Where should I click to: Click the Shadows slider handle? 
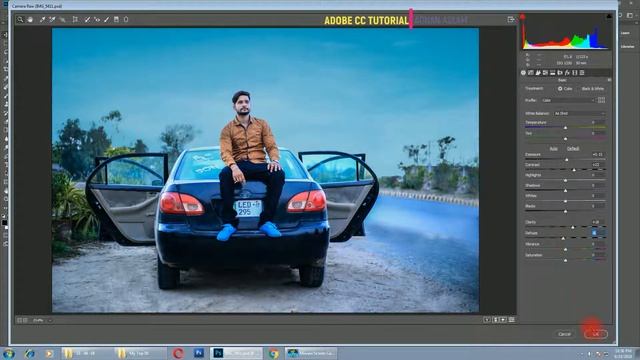pos(565,191)
